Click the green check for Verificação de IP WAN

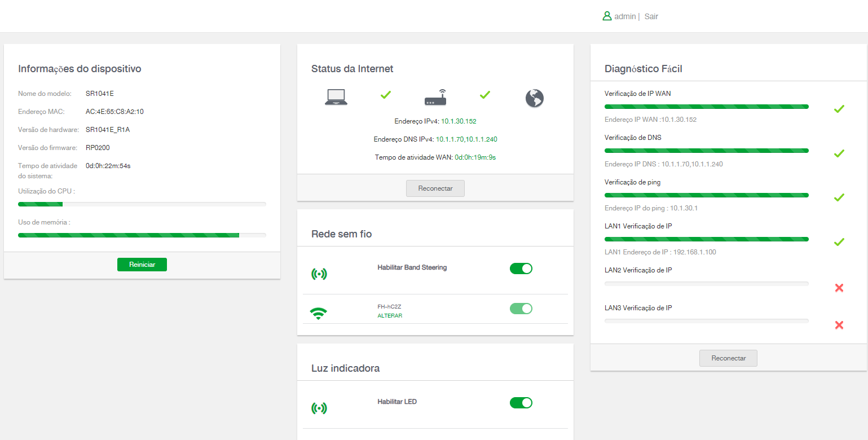(839, 109)
